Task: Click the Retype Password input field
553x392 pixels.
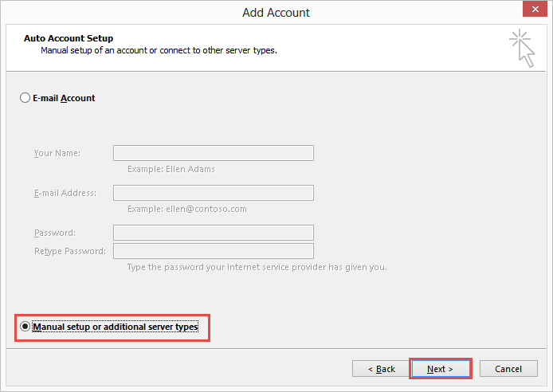Action: click(213, 251)
